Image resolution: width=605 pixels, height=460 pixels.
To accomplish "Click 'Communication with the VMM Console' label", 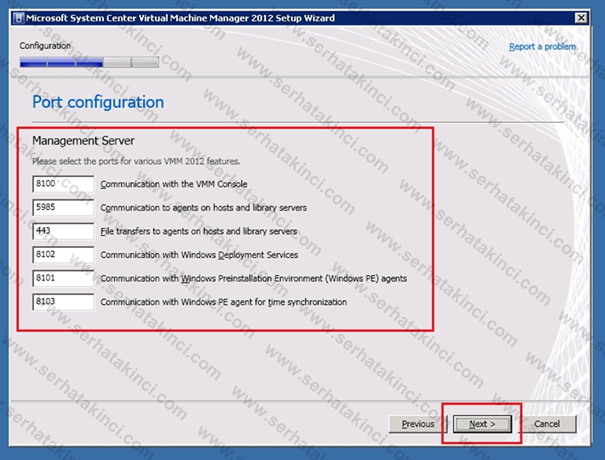I will pos(174,184).
